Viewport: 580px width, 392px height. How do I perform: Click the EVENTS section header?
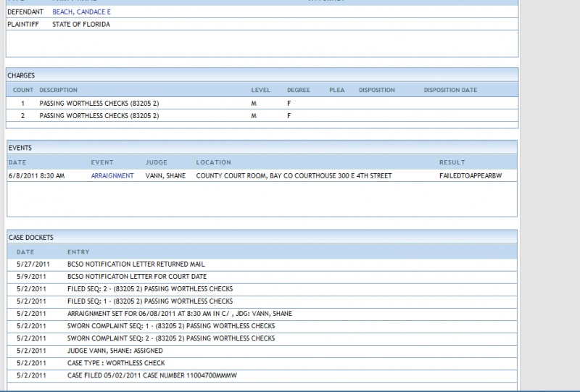(262, 148)
